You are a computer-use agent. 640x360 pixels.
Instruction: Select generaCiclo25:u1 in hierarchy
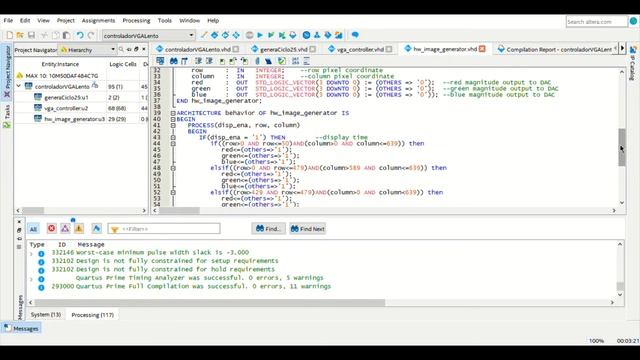[x=66, y=97]
